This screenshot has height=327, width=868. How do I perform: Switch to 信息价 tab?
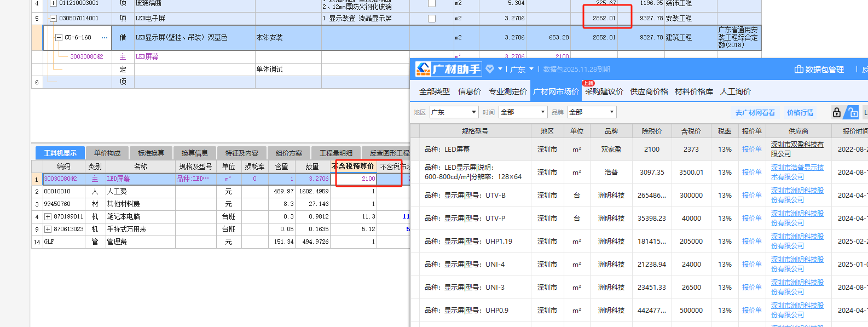coord(470,91)
